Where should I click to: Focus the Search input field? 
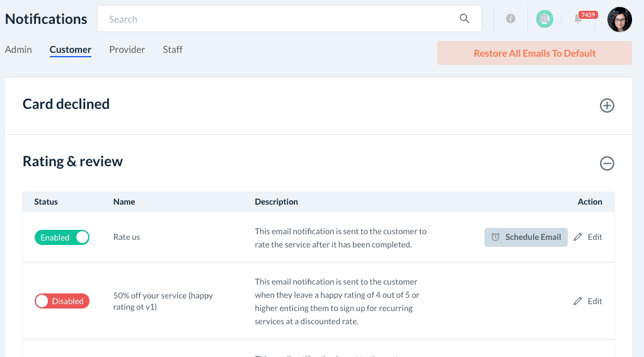[277, 19]
